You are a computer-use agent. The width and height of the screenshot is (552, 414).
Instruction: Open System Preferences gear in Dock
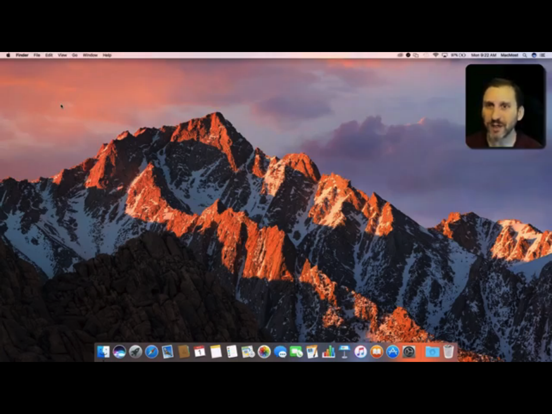[409, 352]
